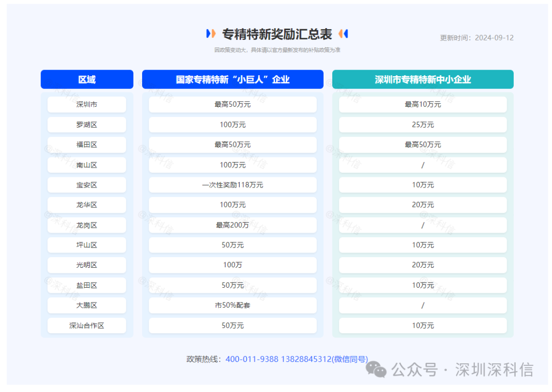Click the slash cell in 南山区 row
Image resolution: width=552 pixels, height=392 pixels.
tap(423, 165)
